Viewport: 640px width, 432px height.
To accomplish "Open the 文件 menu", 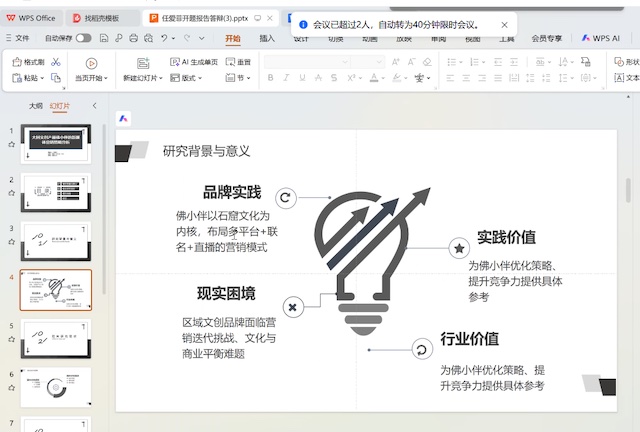I will click(x=18, y=38).
